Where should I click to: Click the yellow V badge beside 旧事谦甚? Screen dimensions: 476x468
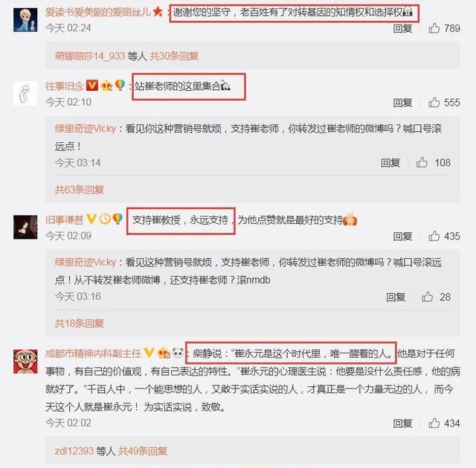pyautogui.click(x=91, y=219)
